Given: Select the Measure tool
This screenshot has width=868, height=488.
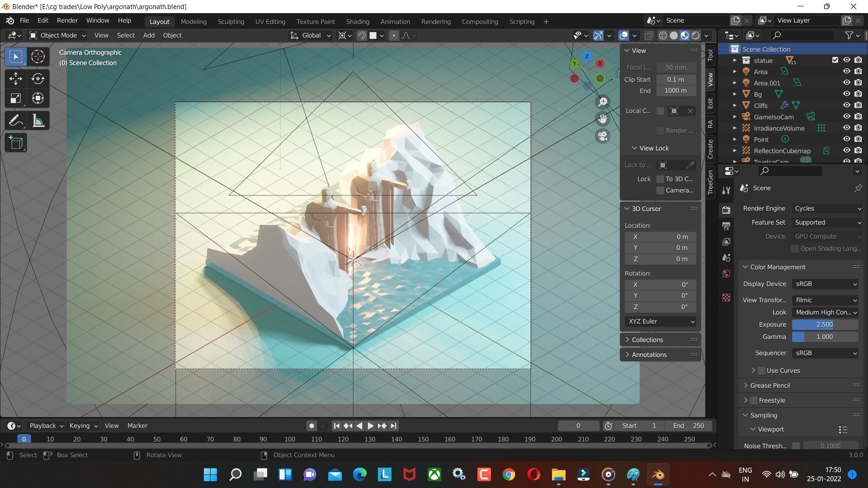Looking at the screenshot, I should [38, 121].
